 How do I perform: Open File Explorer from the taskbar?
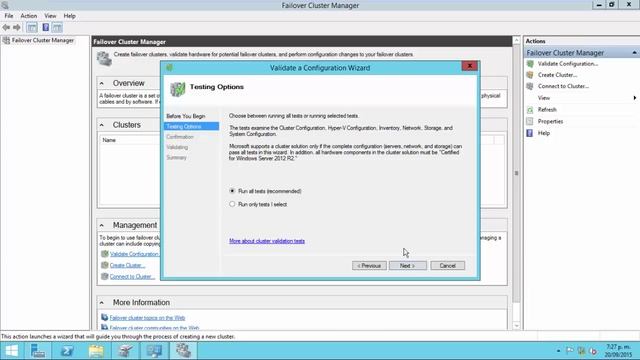pos(96,351)
